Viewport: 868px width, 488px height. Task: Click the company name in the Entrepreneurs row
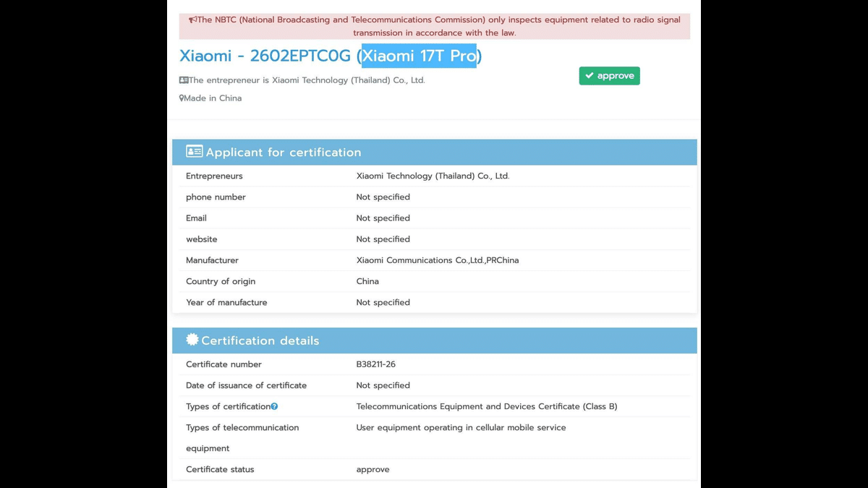[x=433, y=176]
